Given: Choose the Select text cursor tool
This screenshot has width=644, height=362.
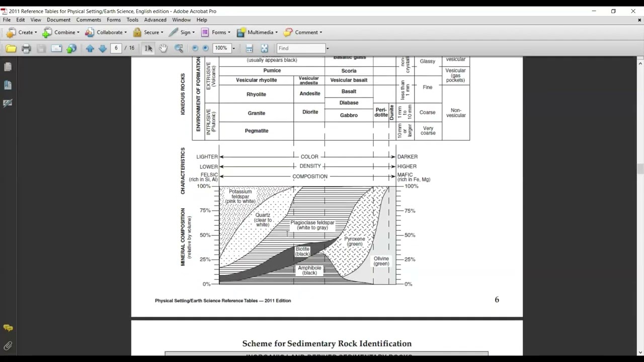Looking at the screenshot, I should 148,48.
